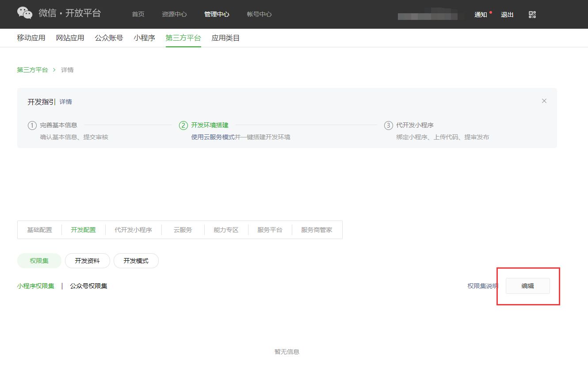Open 资源中心 in top navigation
Image resolution: width=588 pixels, height=388 pixels.
(x=174, y=14)
